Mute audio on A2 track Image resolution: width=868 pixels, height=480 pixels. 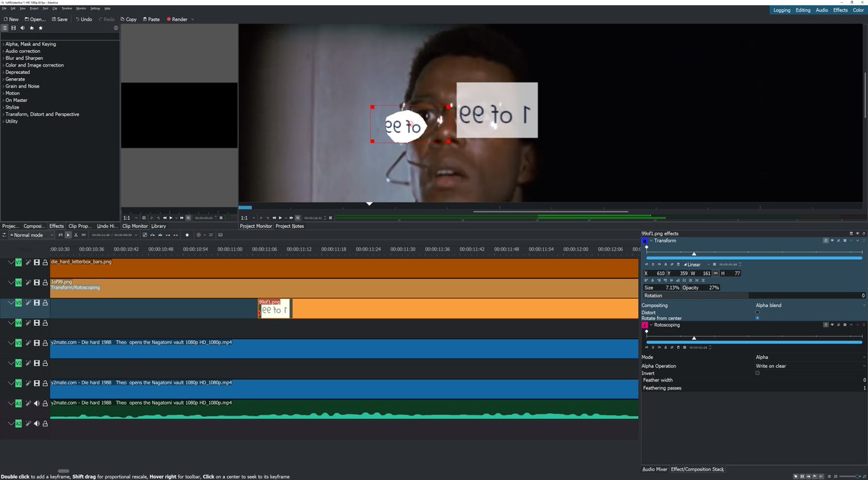[x=37, y=424]
